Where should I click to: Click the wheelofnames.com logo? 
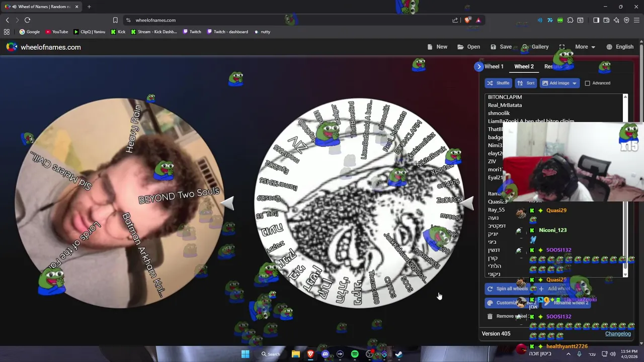pos(43,47)
